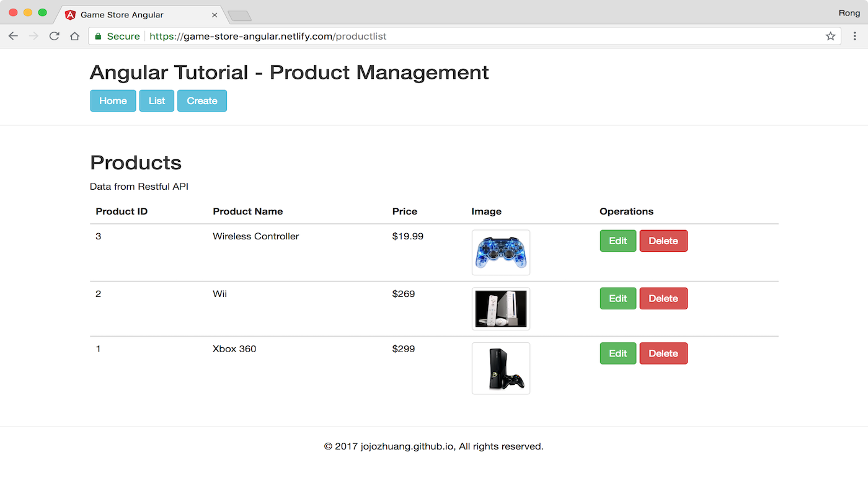Screen dimensions: 868x496
Task: Click the Product Name column header
Action: tap(247, 211)
